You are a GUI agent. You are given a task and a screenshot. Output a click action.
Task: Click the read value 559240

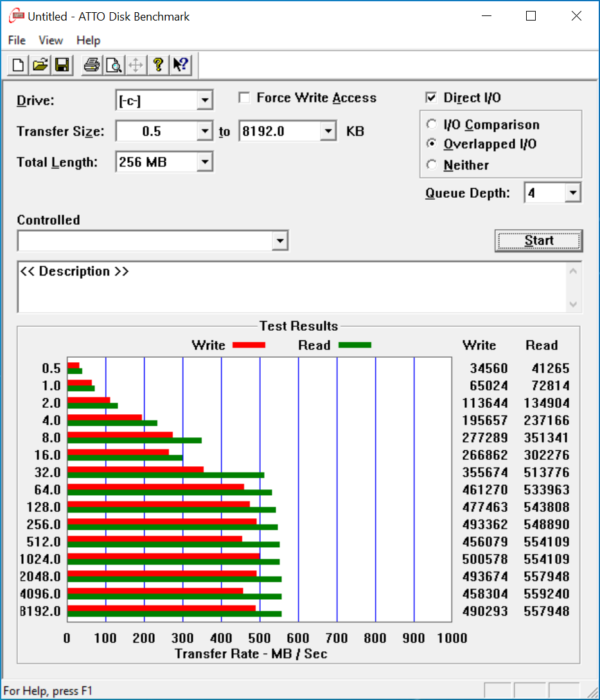[x=547, y=594]
